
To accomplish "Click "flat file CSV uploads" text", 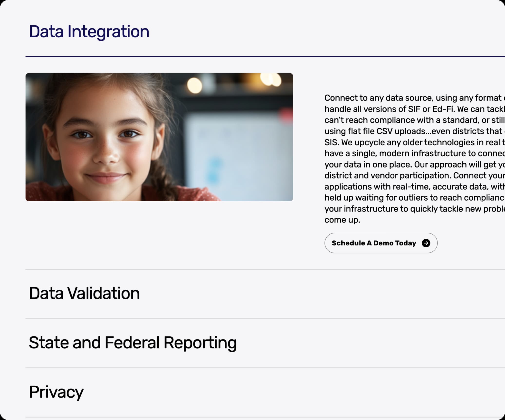I will (386, 131).
